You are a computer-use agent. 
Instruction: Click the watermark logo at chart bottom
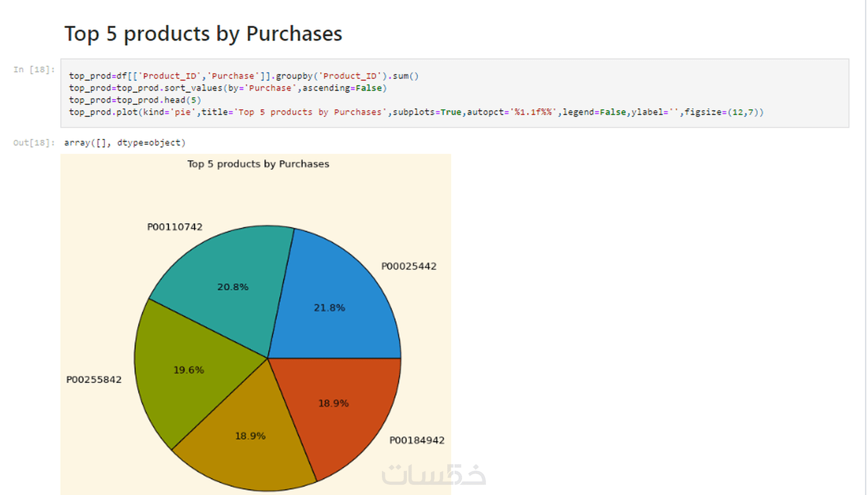tap(433, 475)
